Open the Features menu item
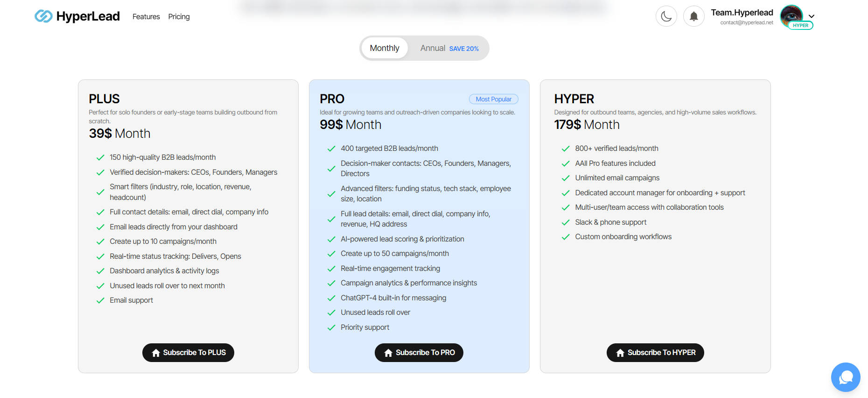Screen dimensions: 868x398 coord(146,17)
